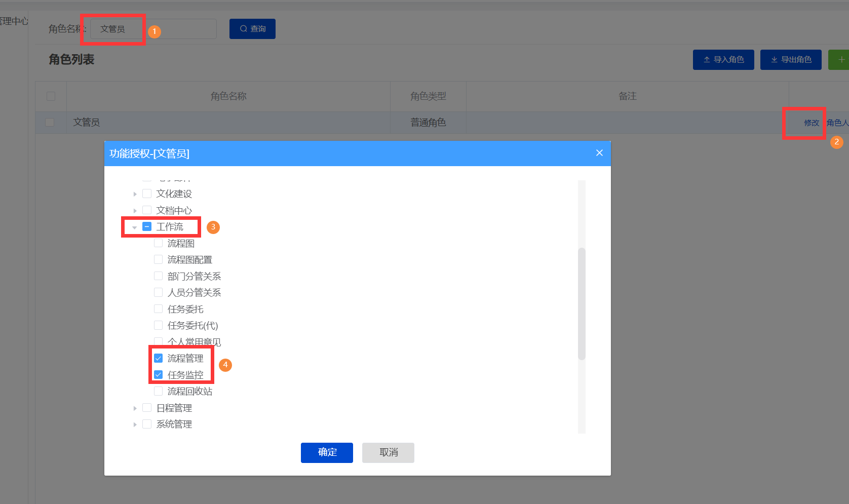The height and width of the screenshot is (504, 849).
Task: Uncheck the 任务监控 checkbox
Action: pos(159,375)
